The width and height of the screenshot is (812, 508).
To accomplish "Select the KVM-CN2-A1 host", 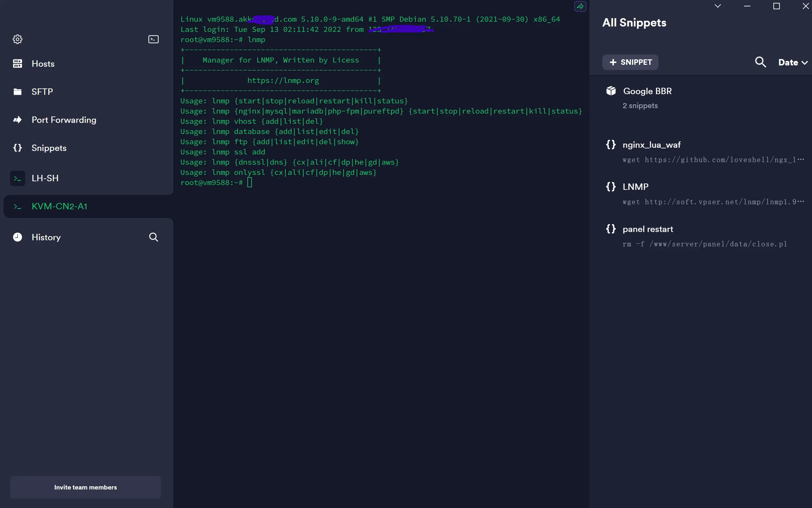I will pos(60,206).
